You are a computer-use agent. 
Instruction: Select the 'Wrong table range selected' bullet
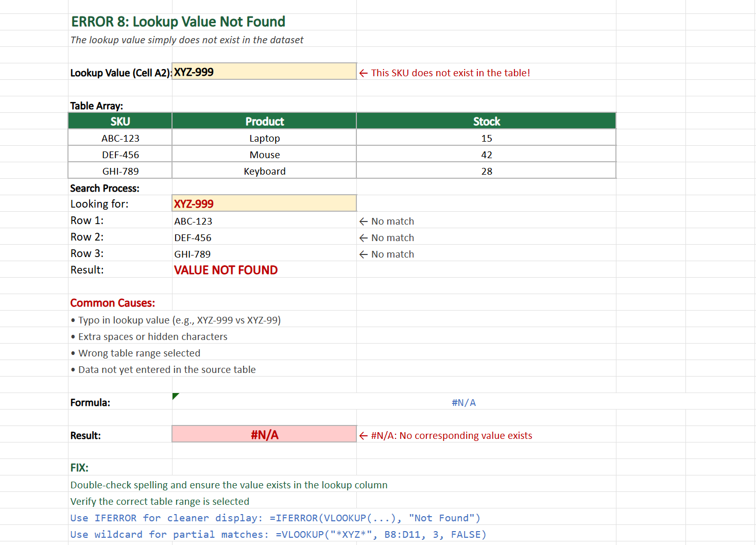(135, 353)
